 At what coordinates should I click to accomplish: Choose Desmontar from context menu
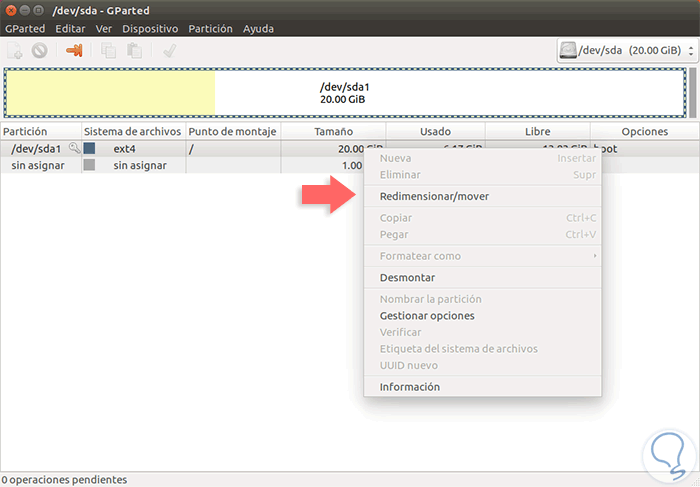tap(483, 278)
